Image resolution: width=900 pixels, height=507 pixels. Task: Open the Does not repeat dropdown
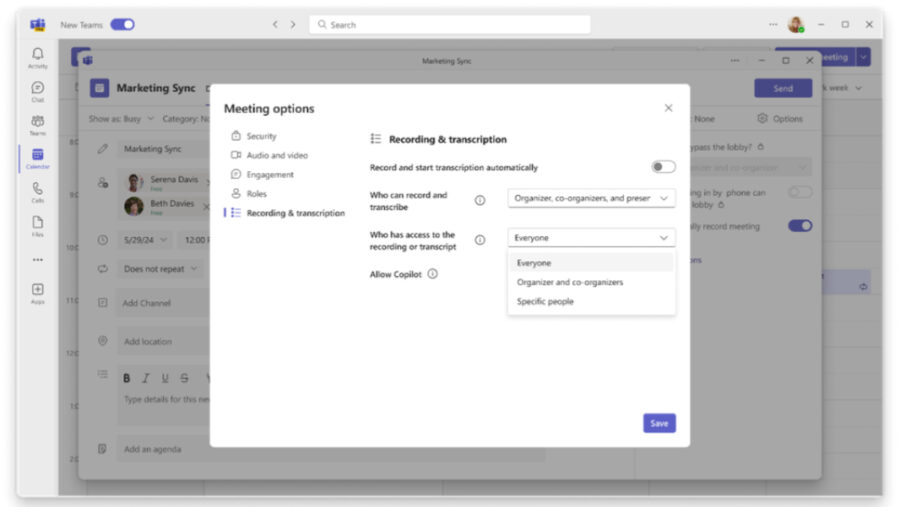click(160, 269)
